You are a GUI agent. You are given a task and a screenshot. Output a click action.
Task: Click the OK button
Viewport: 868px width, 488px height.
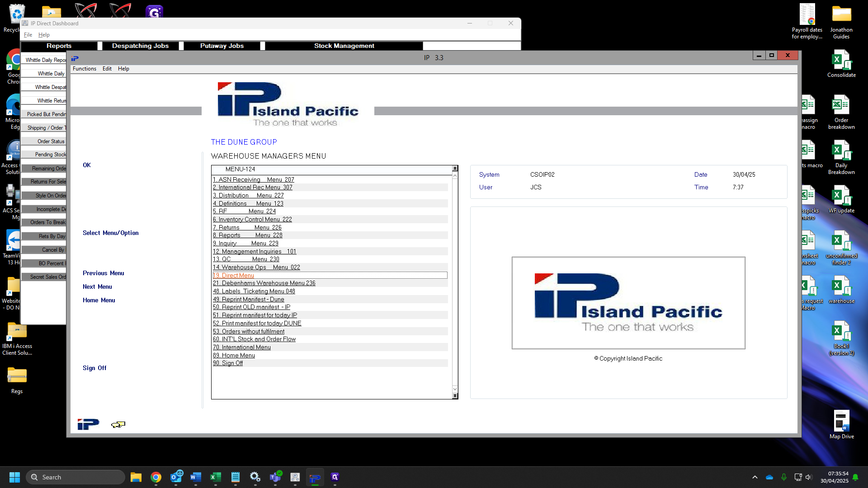pos(87,165)
